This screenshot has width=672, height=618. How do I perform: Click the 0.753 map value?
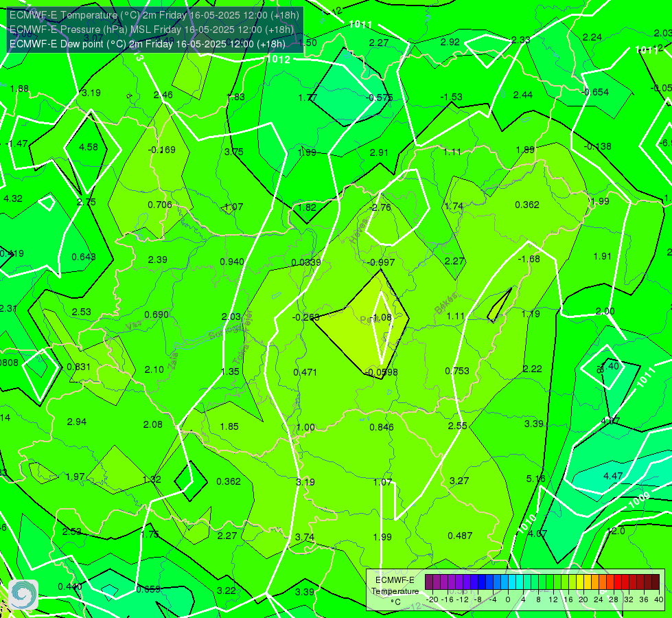coord(457,371)
